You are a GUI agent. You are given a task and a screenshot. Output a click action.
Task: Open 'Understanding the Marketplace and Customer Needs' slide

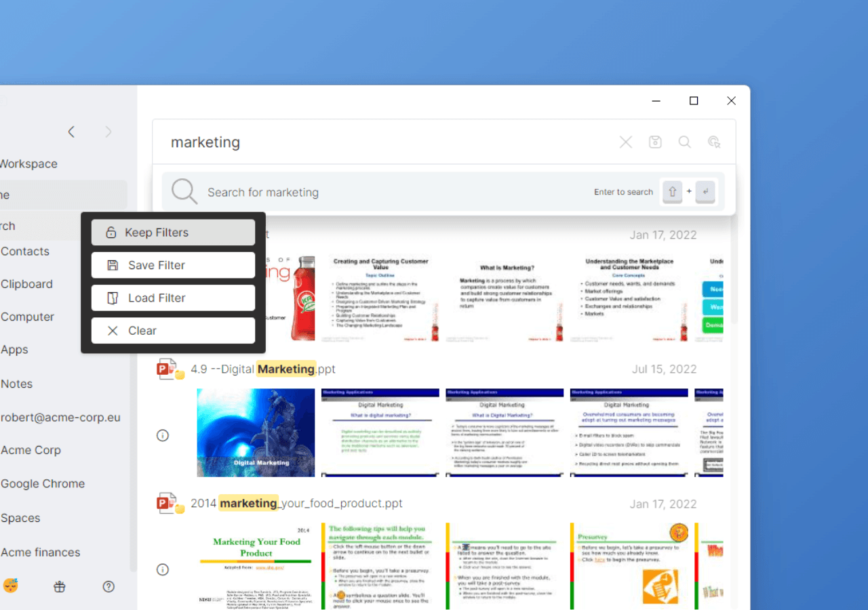point(629,298)
